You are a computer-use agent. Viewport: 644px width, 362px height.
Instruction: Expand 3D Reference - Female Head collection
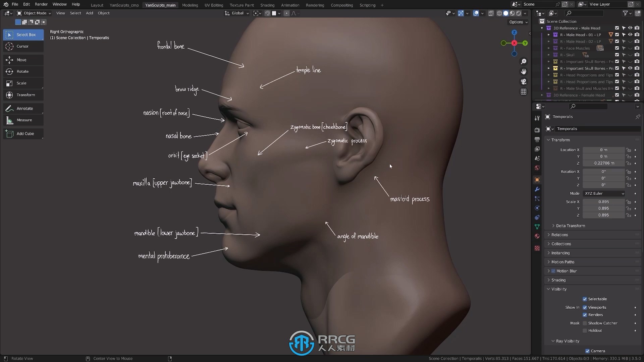pyautogui.click(x=542, y=95)
